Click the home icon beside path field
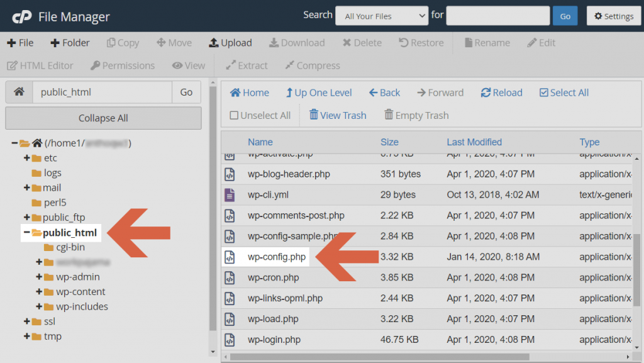 pyautogui.click(x=19, y=92)
